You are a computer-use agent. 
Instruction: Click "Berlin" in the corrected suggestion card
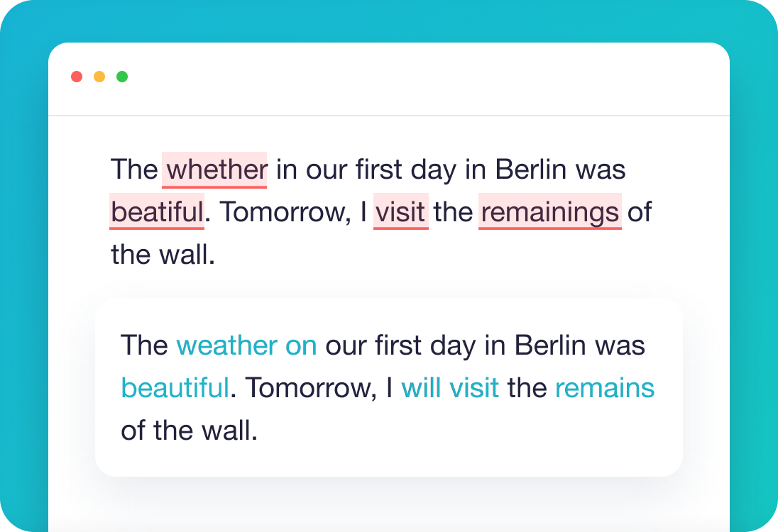tap(550, 346)
